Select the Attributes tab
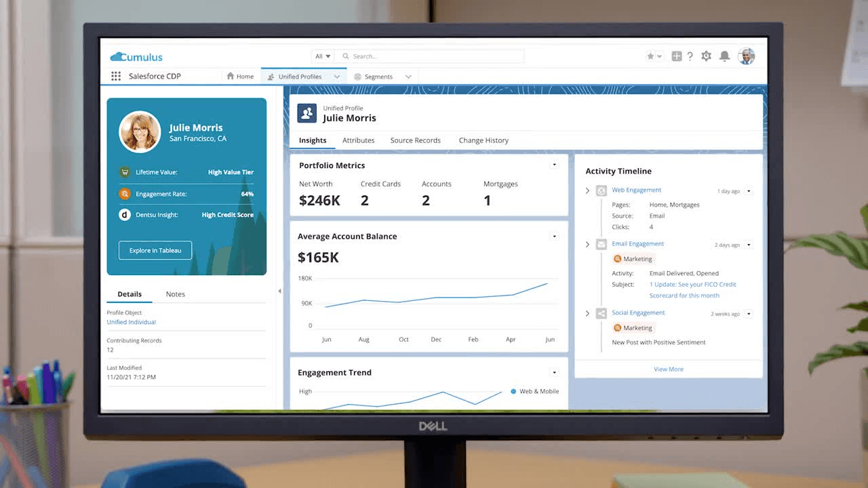The width and height of the screenshot is (868, 488). [x=358, y=140]
